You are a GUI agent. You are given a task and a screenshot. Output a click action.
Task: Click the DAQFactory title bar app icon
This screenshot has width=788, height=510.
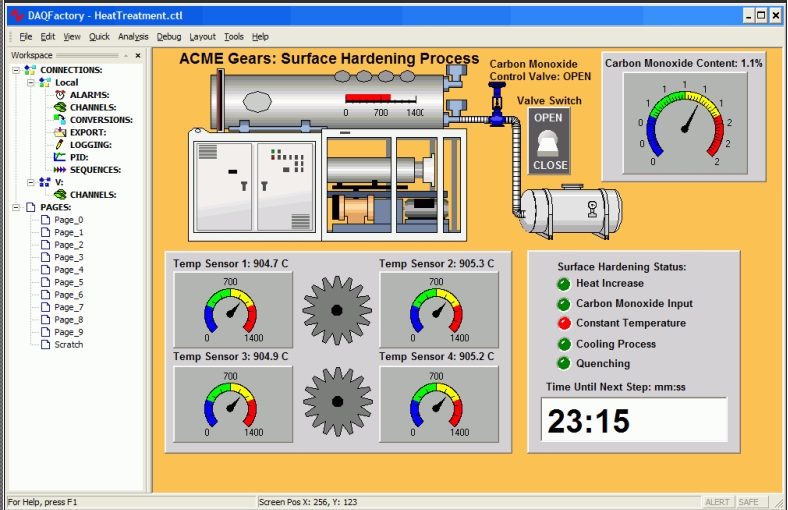tap(17, 16)
